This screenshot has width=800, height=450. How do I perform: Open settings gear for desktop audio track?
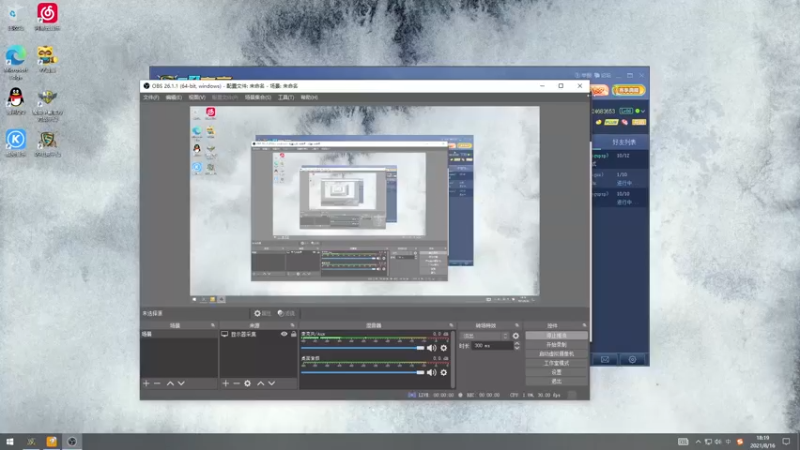coord(444,372)
